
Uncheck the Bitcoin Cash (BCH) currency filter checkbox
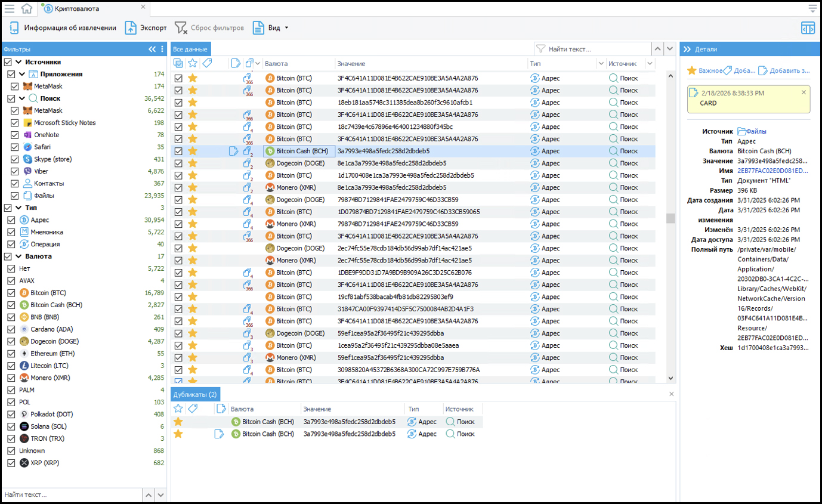[x=11, y=305]
